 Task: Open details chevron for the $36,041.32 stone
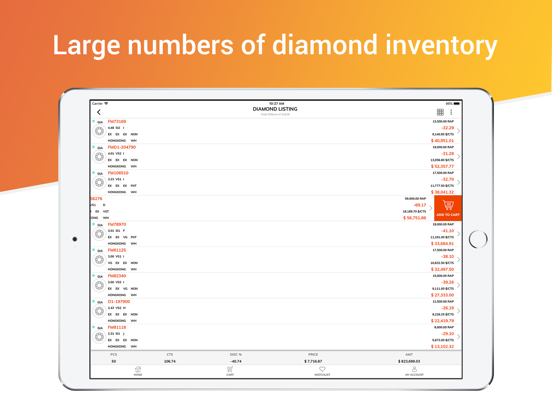point(458,182)
